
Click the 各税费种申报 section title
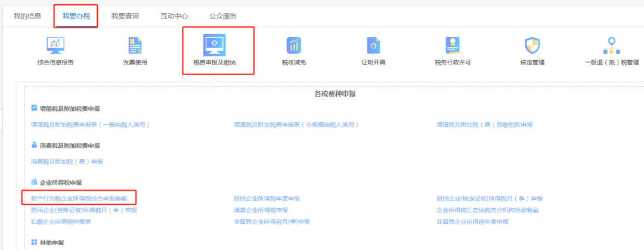pyautogui.click(x=335, y=94)
